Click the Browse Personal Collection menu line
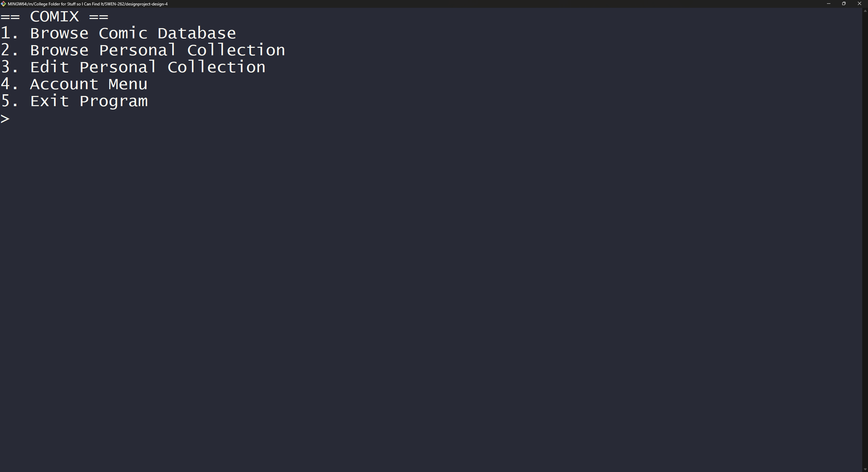Image resolution: width=868 pixels, height=472 pixels. [x=142, y=50]
